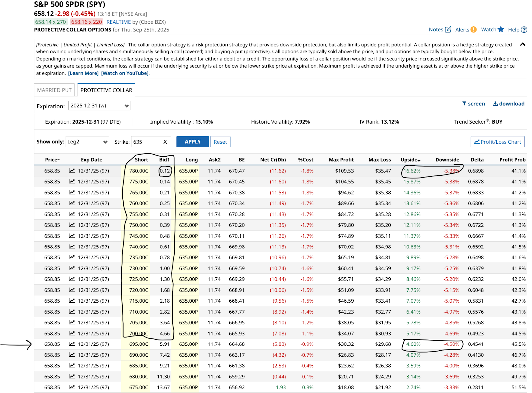Sort by the Downside column header

coord(447,160)
